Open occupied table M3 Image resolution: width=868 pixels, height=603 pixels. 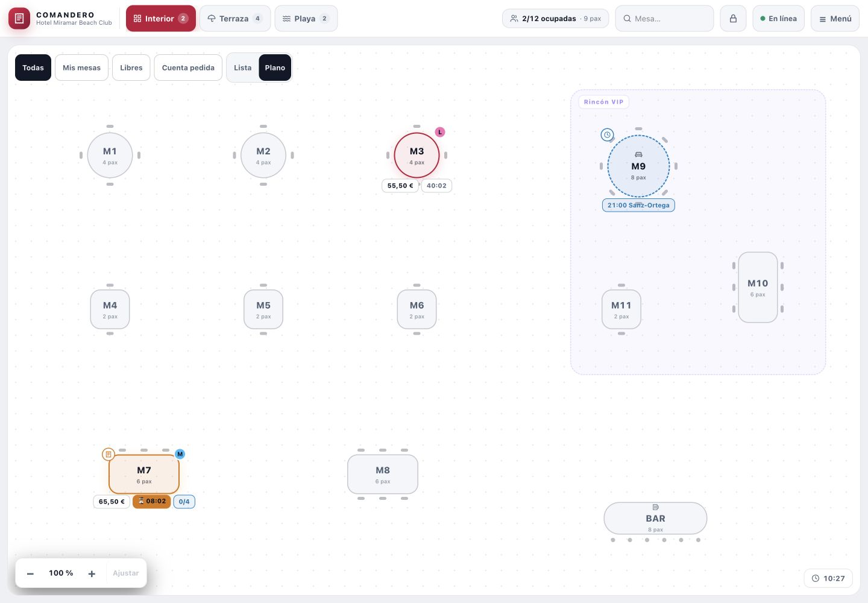(x=417, y=155)
